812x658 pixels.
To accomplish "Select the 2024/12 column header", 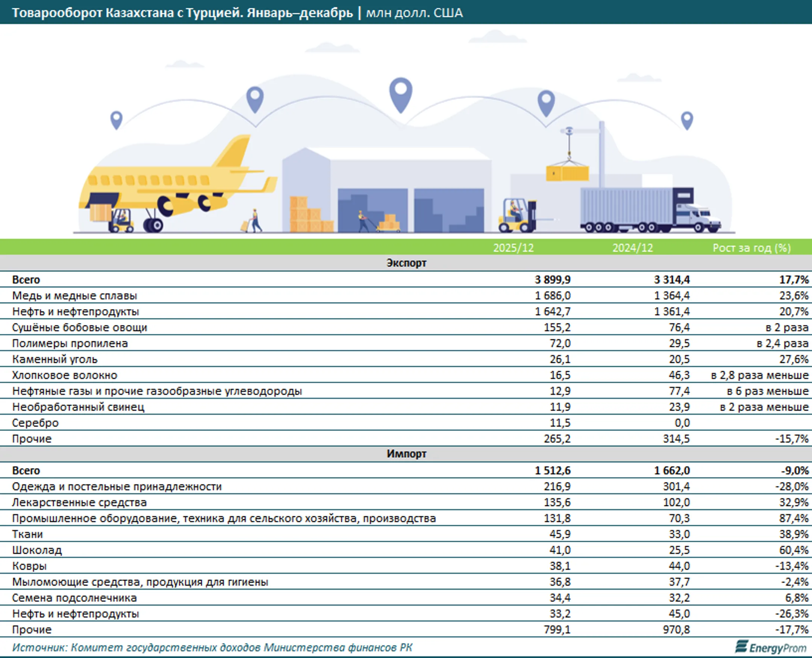I will click(x=633, y=247).
